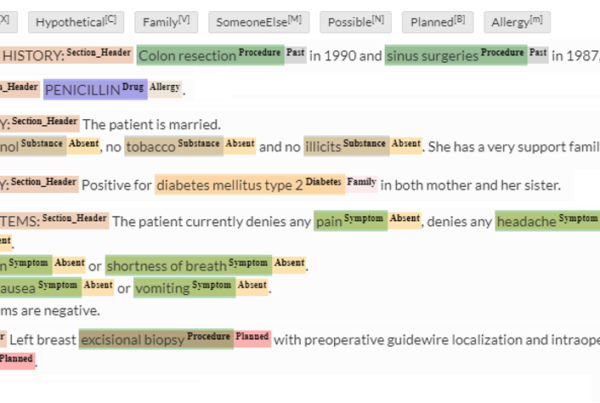Select the 'vomiting' symptom annotation
600x403 pixels.
click(x=184, y=287)
